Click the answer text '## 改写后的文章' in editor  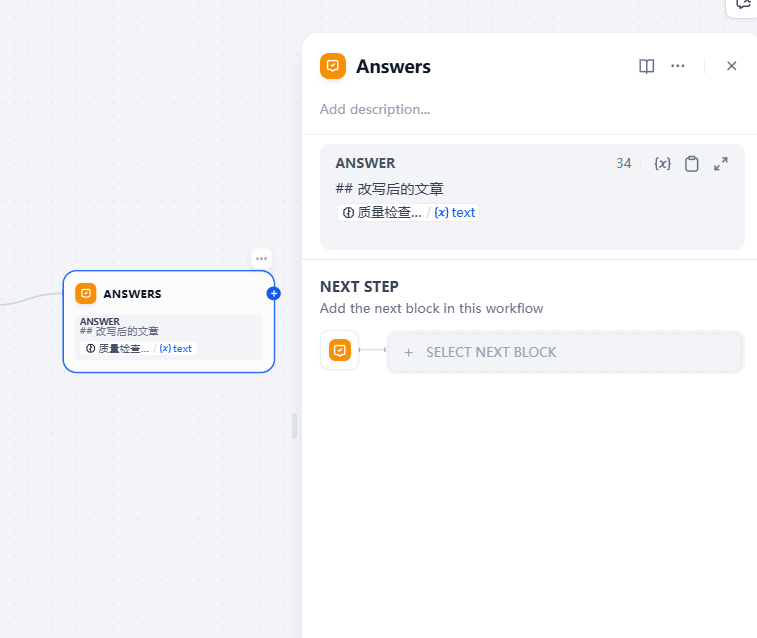390,188
